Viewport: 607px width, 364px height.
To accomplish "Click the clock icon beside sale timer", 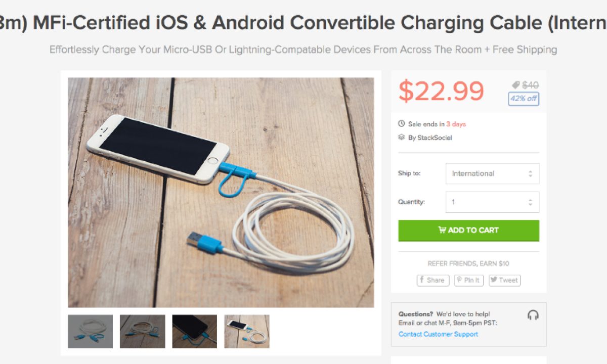I will tap(402, 124).
